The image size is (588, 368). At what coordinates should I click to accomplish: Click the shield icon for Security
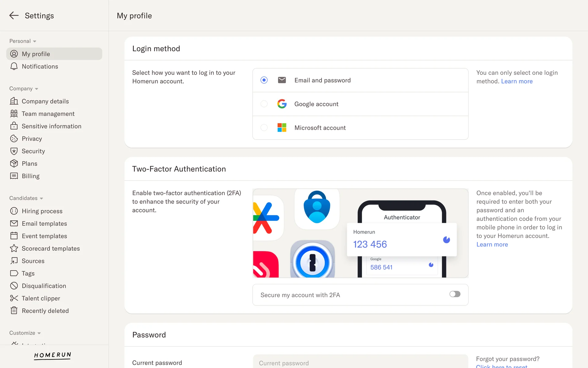coord(14,151)
